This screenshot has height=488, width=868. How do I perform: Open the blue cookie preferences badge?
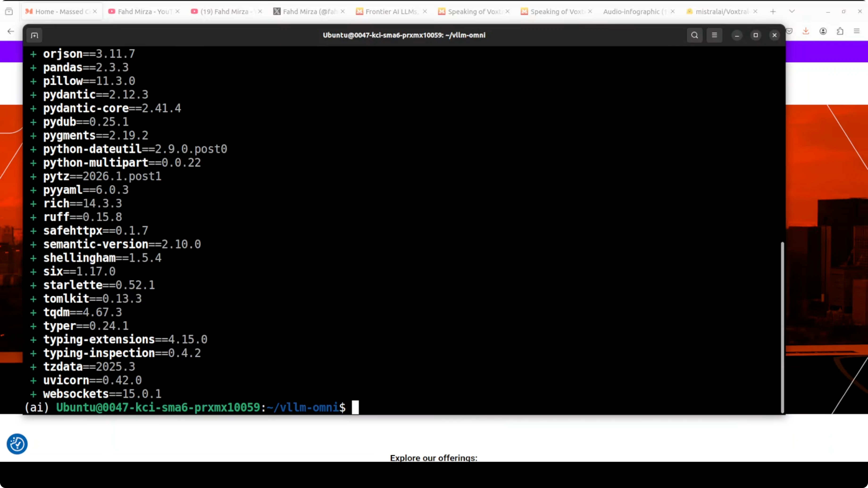click(17, 444)
